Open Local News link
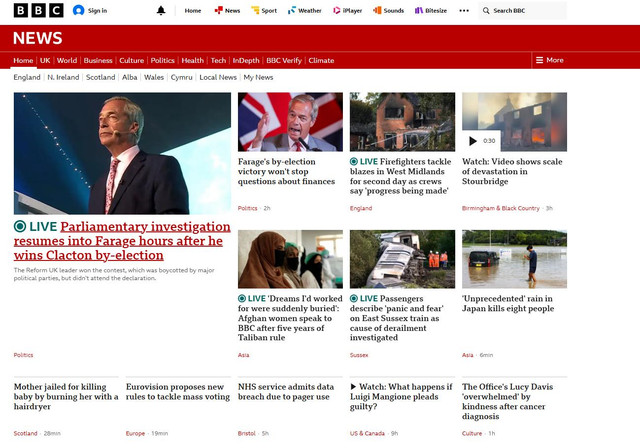 (x=218, y=77)
